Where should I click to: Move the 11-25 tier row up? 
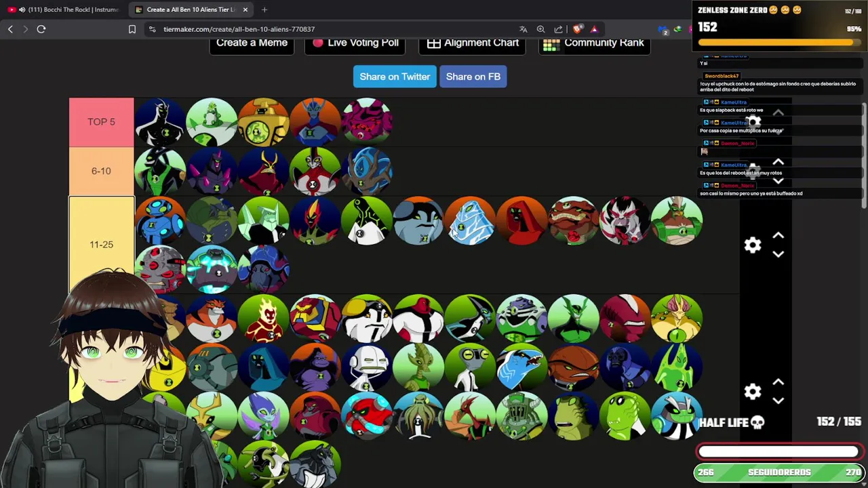click(x=778, y=235)
